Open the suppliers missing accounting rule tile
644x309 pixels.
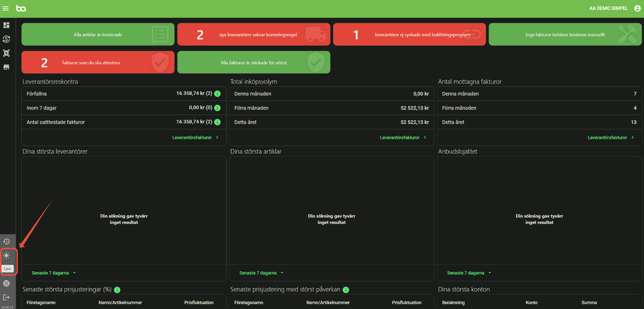[254, 34]
